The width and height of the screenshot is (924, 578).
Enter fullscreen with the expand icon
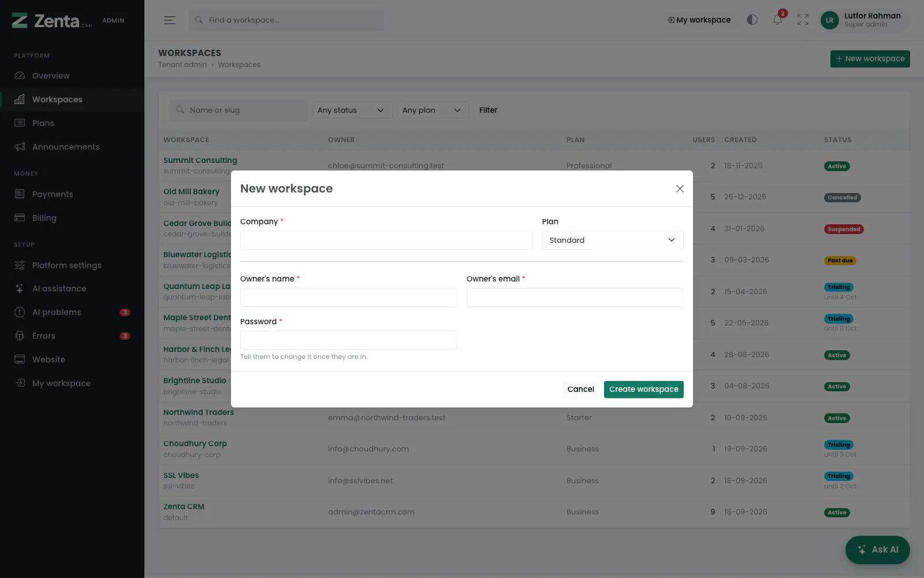pyautogui.click(x=803, y=20)
